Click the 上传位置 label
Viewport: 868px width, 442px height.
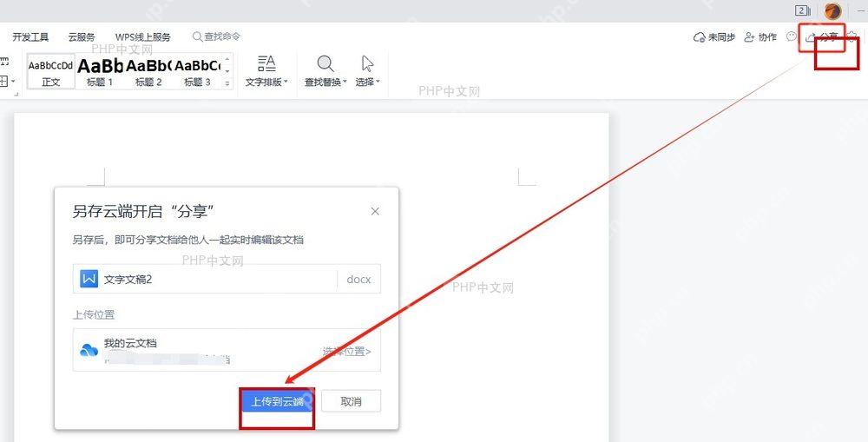click(x=93, y=314)
